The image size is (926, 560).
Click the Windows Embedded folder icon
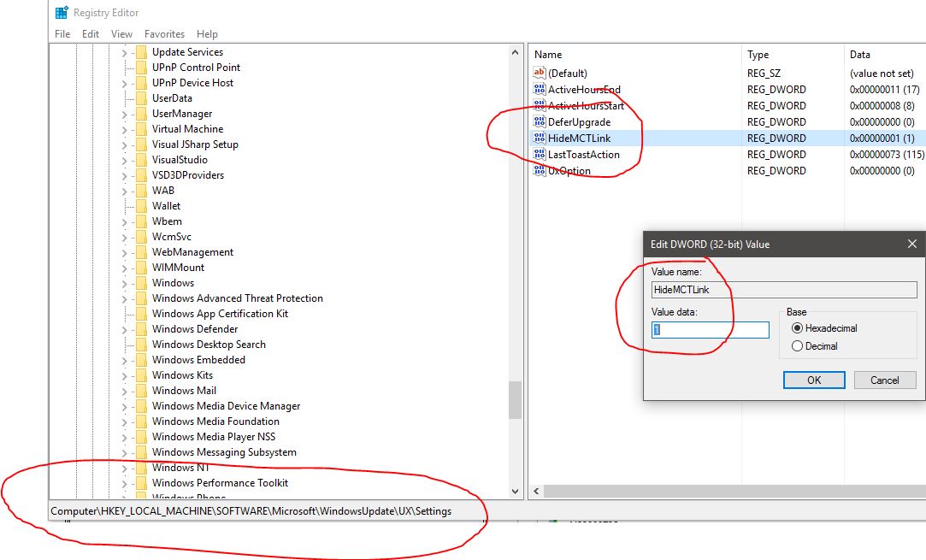(141, 360)
